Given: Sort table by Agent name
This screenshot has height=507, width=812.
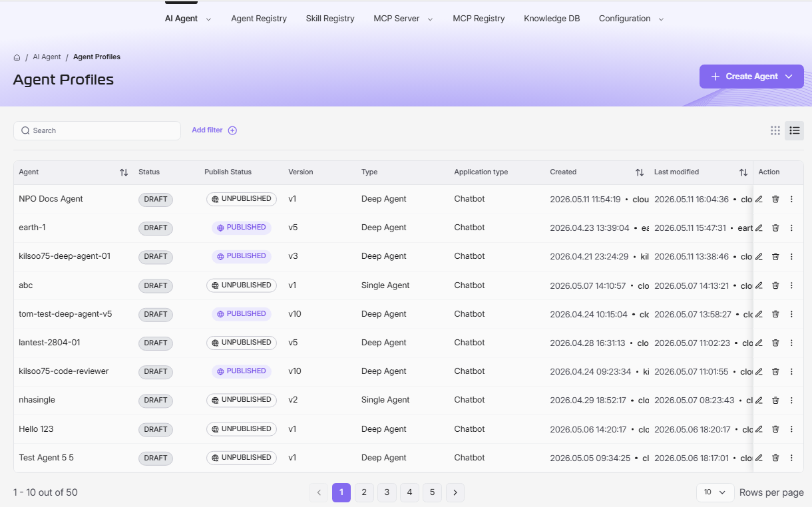Looking at the screenshot, I should [124, 172].
